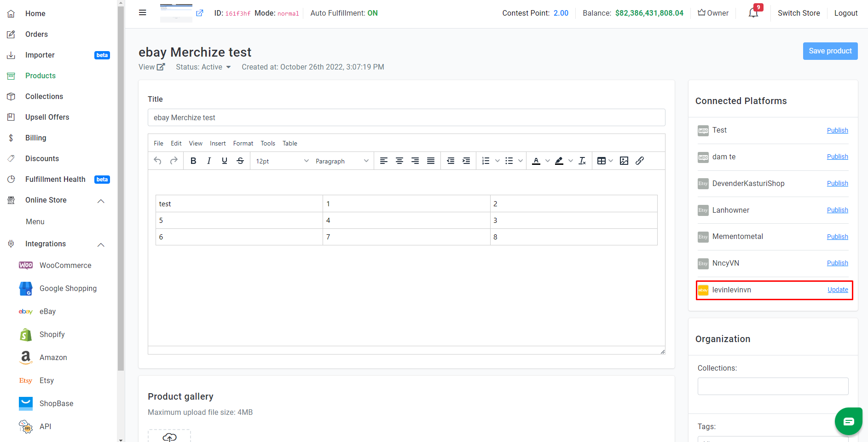Toggle italic formatting
The width and height of the screenshot is (868, 442).
(209, 161)
